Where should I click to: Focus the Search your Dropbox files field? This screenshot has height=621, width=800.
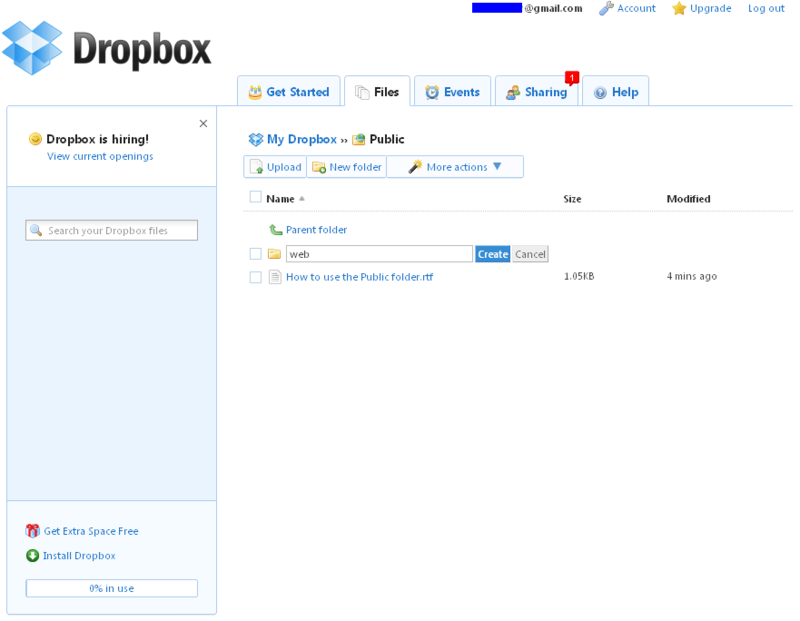pyautogui.click(x=112, y=230)
